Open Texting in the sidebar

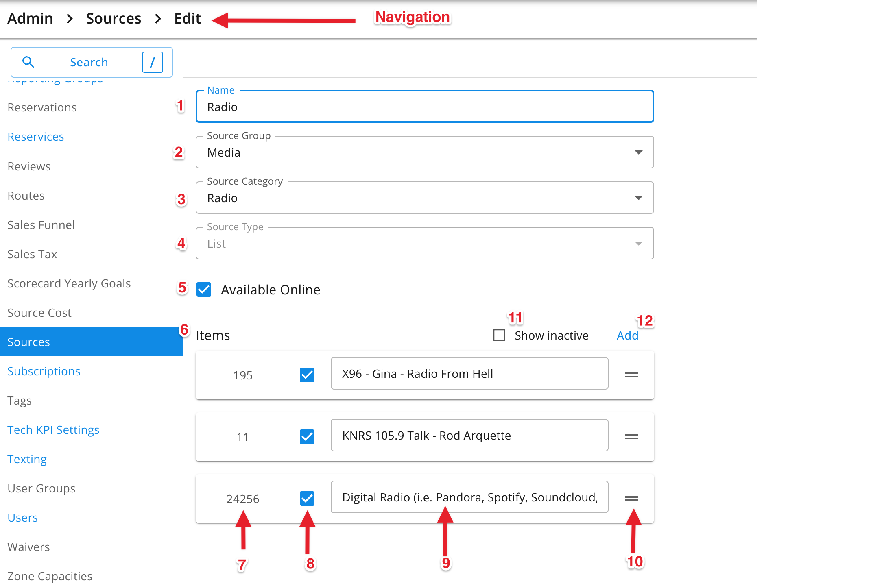coord(27,459)
